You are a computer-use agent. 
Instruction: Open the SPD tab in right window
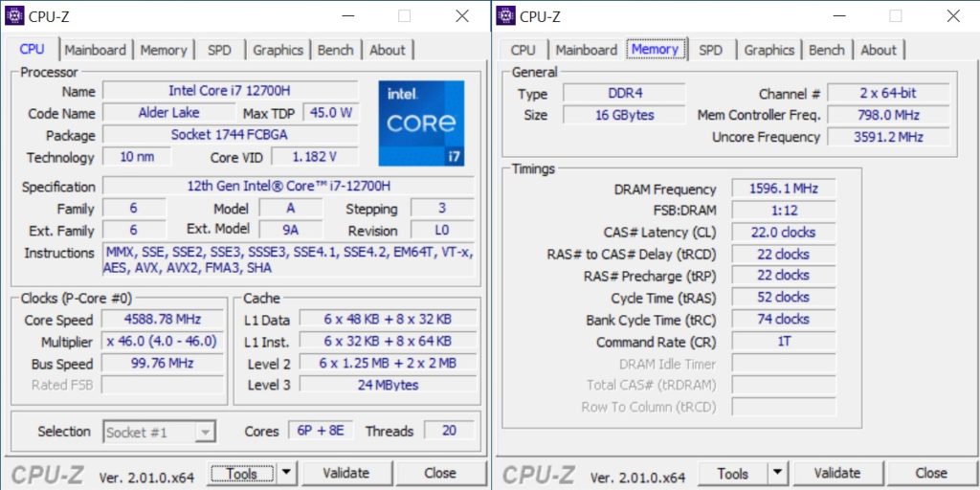tap(710, 50)
